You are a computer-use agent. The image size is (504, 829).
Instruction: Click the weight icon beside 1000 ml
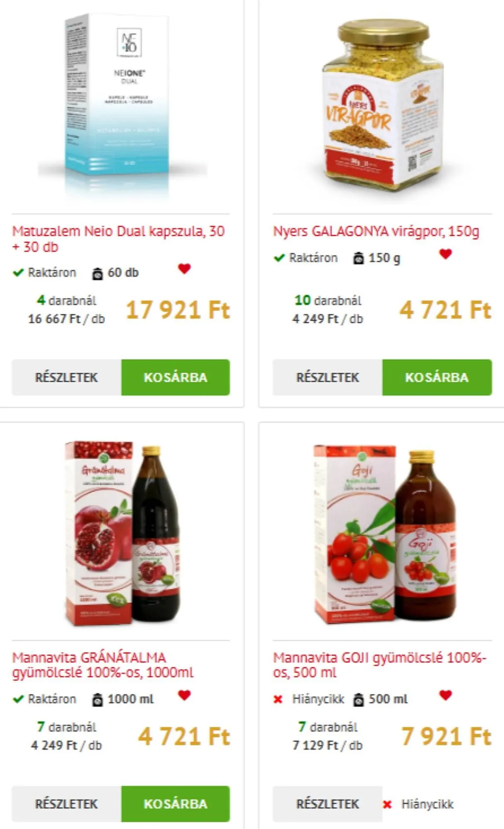tap(97, 700)
